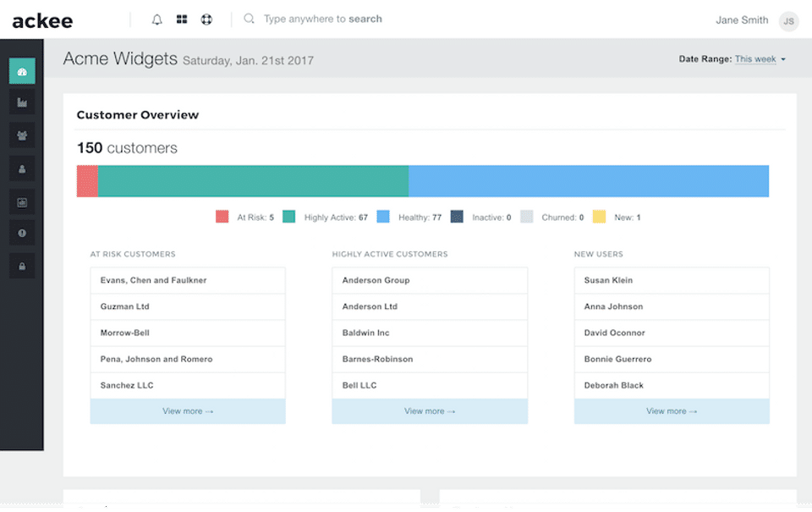Open David Oconnor user
Viewport: 812px width, 512px height.
click(x=672, y=333)
